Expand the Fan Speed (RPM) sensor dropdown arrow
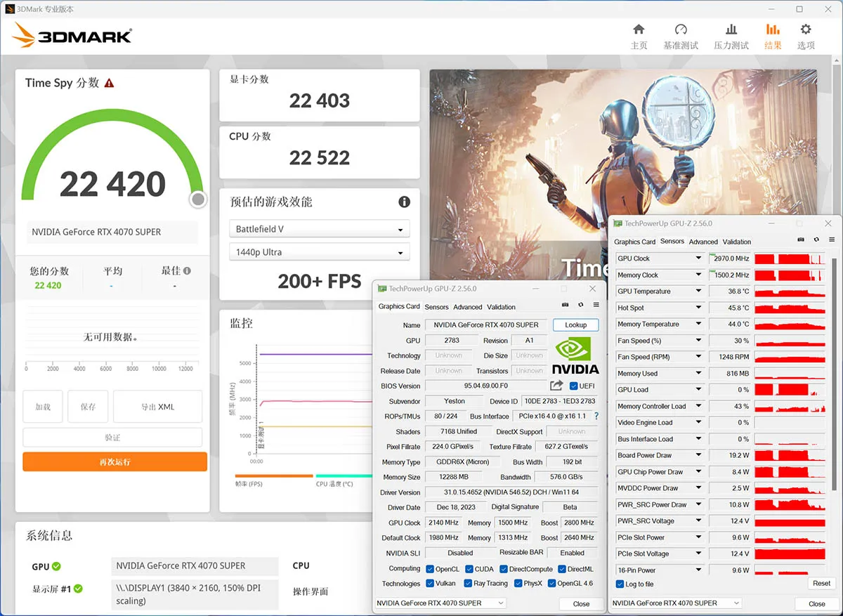The width and height of the screenshot is (843, 616). [x=698, y=357]
